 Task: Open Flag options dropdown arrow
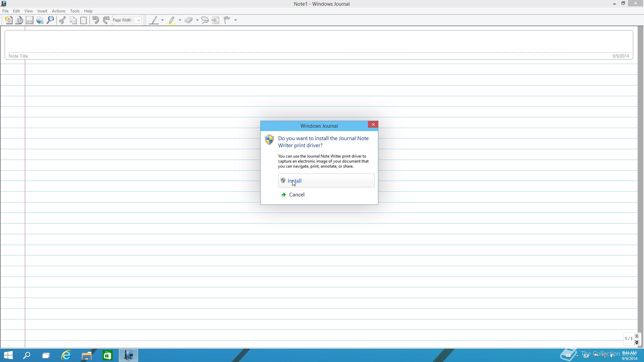pyautogui.click(x=235, y=20)
